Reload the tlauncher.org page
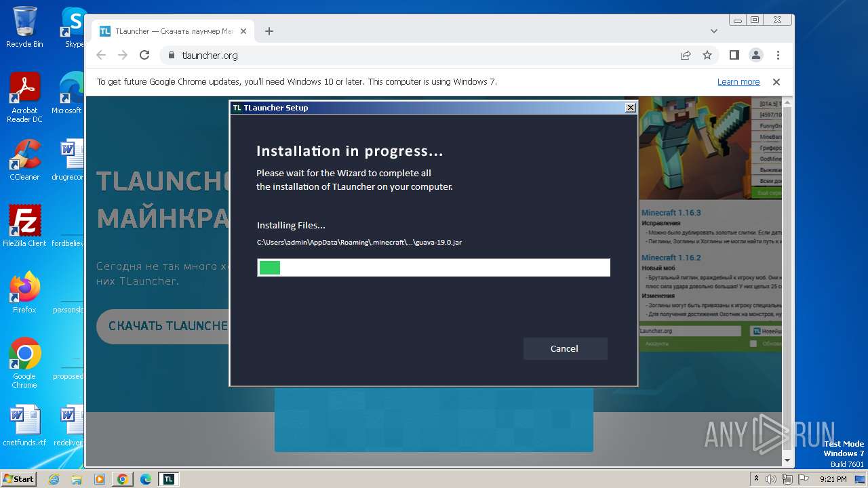The width and height of the screenshot is (868, 488). 144,55
